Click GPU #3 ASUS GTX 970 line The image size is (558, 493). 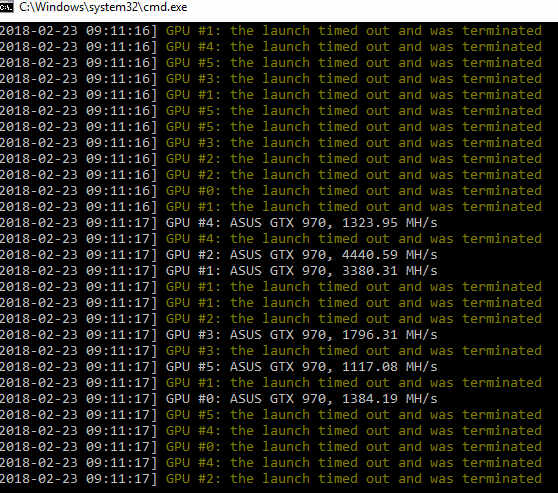click(219, 335)
